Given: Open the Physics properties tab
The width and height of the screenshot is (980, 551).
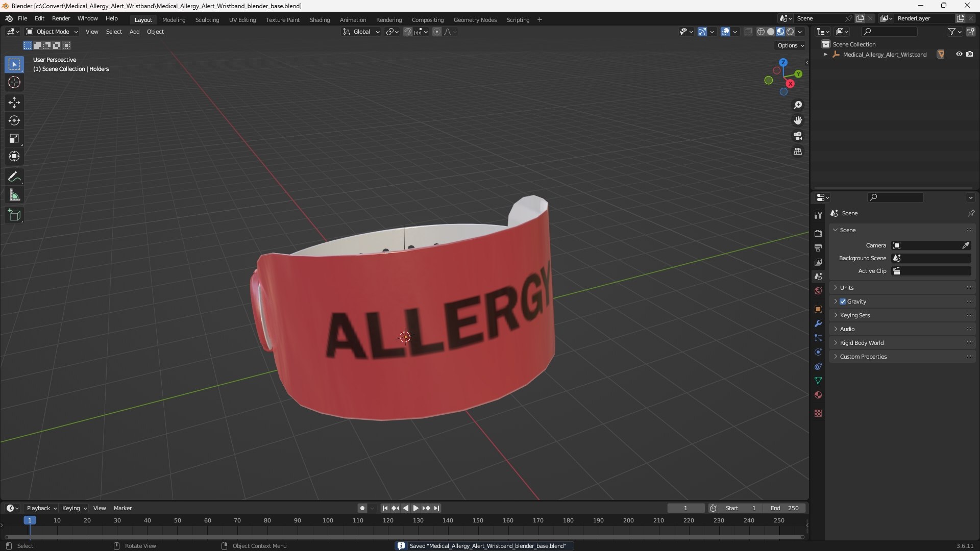Looking at the screenshot, I should [818, 352].
